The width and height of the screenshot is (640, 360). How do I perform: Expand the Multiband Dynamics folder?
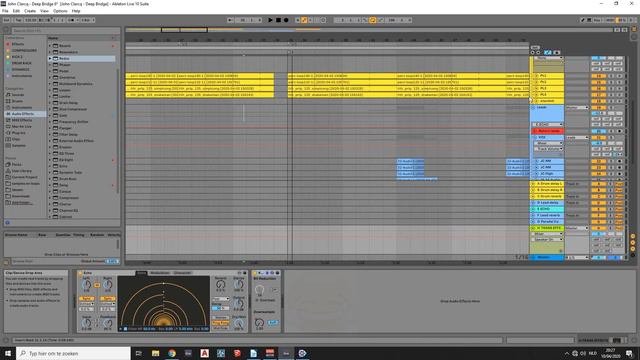pos(50,84)
